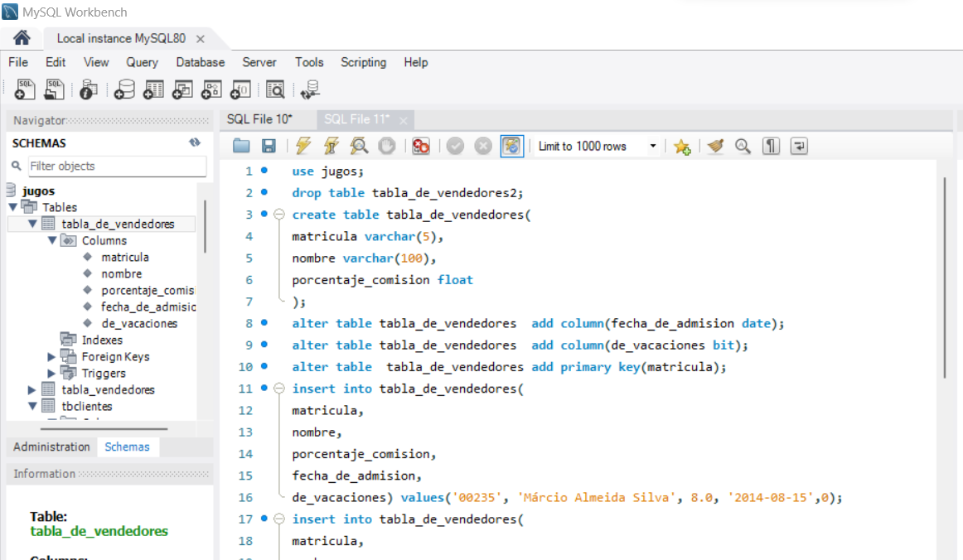
Task: Expand the tabla_vendedores table node
Action: [x=32, y=389]
